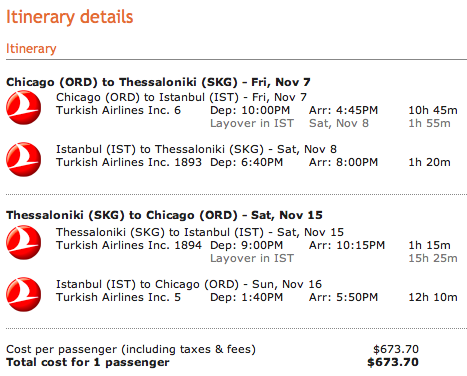Click the 15h 25m layover duration
The image size is (467, 376).
coord(433,258)
